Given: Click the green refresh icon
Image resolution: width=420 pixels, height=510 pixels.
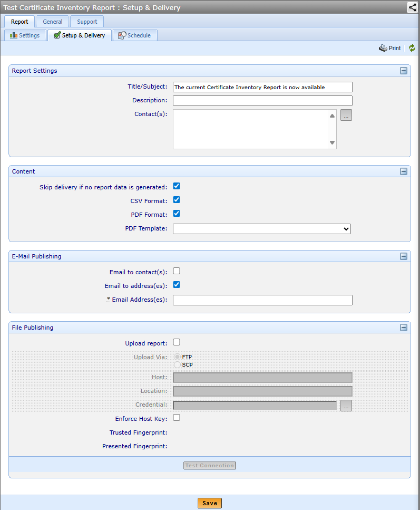Looking at the screenshot, I should tap(412, 48).
